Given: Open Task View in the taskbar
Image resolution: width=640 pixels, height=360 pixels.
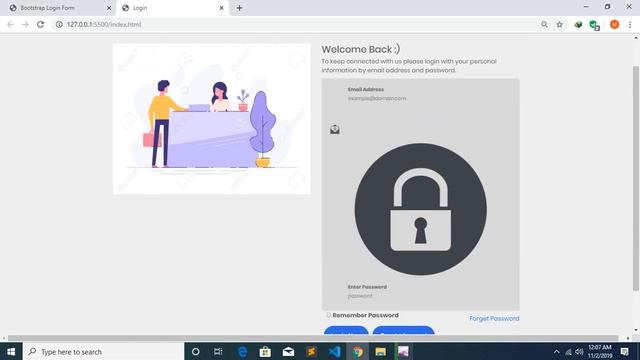Looking at the screenshot, I should (218, 351).
